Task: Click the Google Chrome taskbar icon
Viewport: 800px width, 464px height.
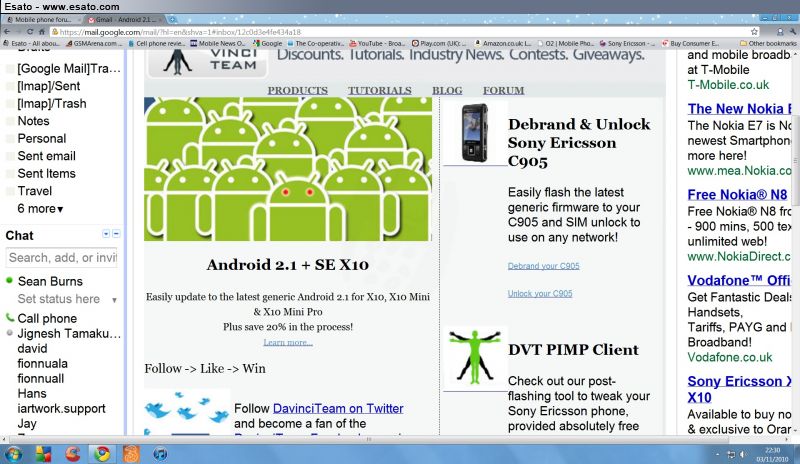Action: [x=101, y=453]
